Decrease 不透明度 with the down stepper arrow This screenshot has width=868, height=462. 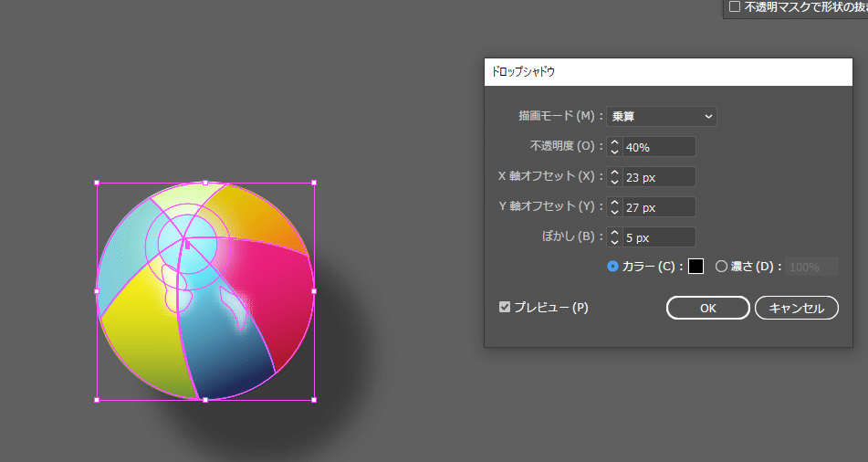614,152
